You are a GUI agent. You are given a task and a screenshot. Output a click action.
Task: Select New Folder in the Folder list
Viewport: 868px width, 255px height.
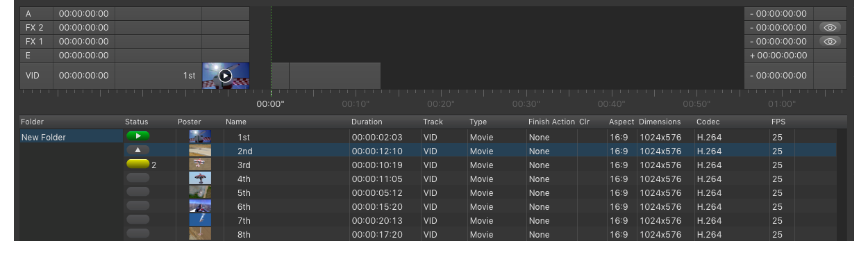point(71,137)
